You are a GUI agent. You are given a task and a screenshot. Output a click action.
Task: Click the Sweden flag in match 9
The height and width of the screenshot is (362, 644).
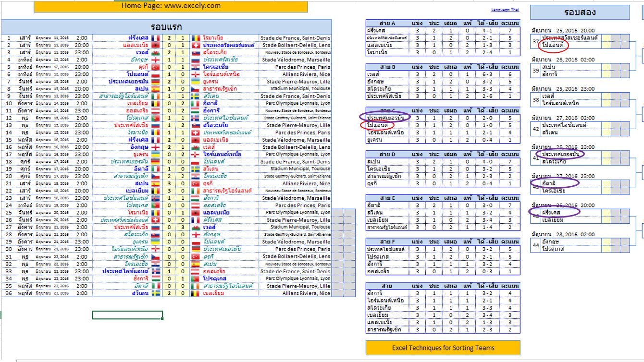coord(196,96)
